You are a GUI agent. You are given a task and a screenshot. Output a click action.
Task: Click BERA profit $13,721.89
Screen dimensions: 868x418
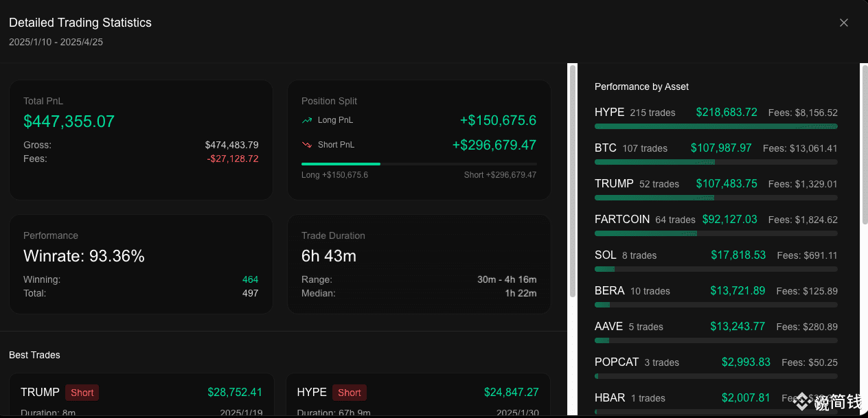click(738, 290)
